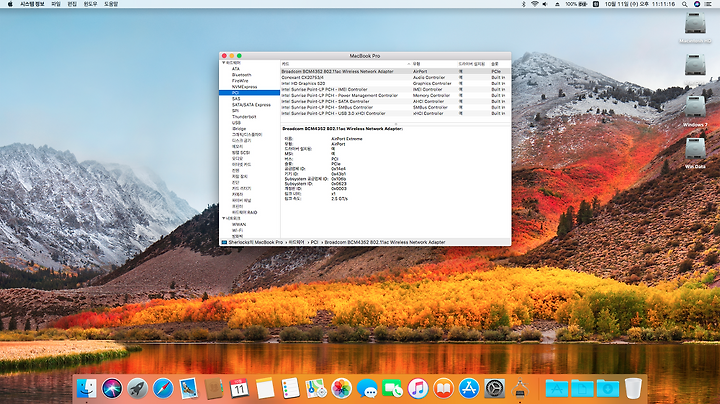Select PCI in the sidebar
The height and width of the screenshot is (404, 720).
(x=249, y=93)
